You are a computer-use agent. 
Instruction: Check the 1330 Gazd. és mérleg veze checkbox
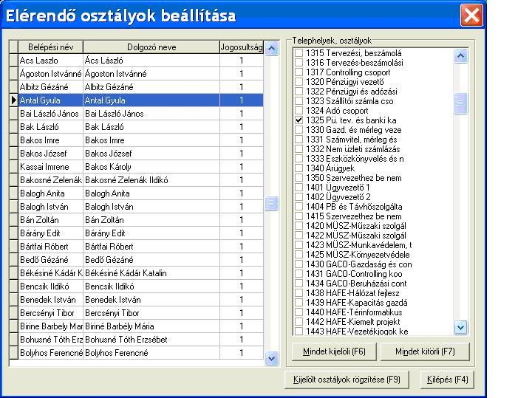pos(299,130)
